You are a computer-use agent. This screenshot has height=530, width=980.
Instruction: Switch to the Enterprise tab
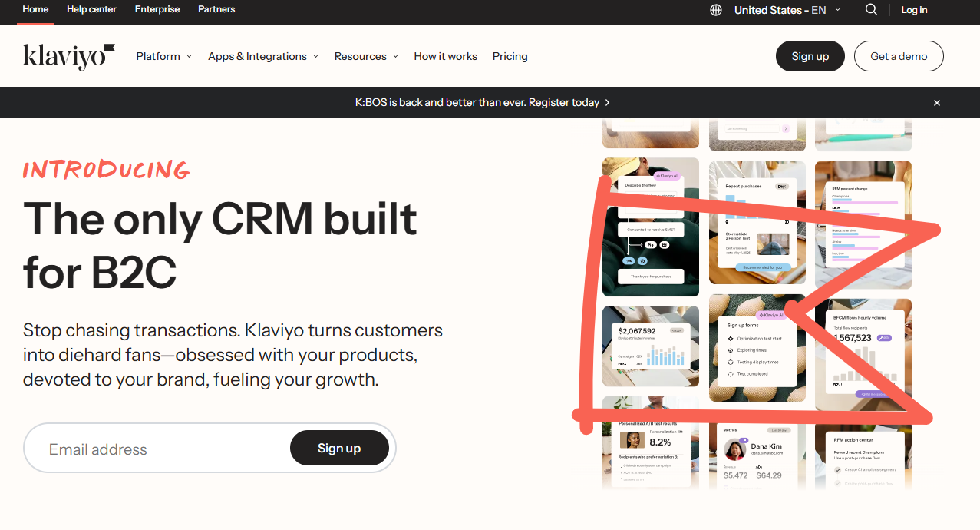coord(157,9)
